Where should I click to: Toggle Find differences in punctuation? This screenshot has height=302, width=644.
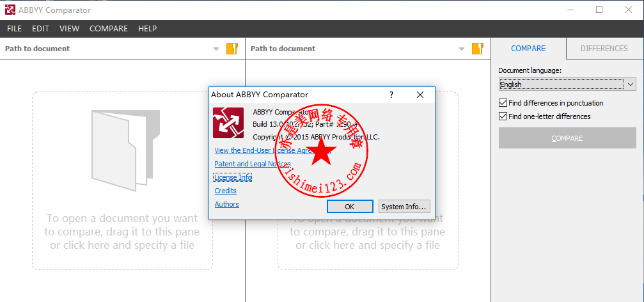503,103
